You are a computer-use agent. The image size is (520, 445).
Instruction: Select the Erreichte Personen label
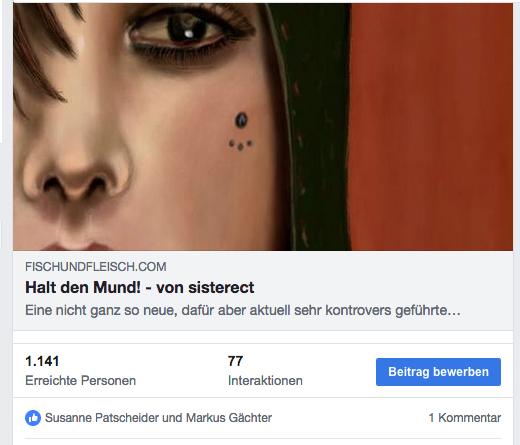coord(80,381)
